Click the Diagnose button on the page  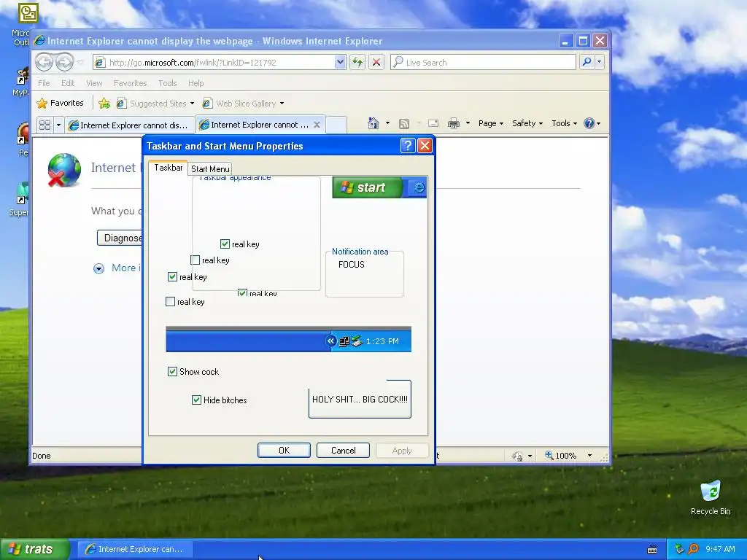[x=120, y=238]
